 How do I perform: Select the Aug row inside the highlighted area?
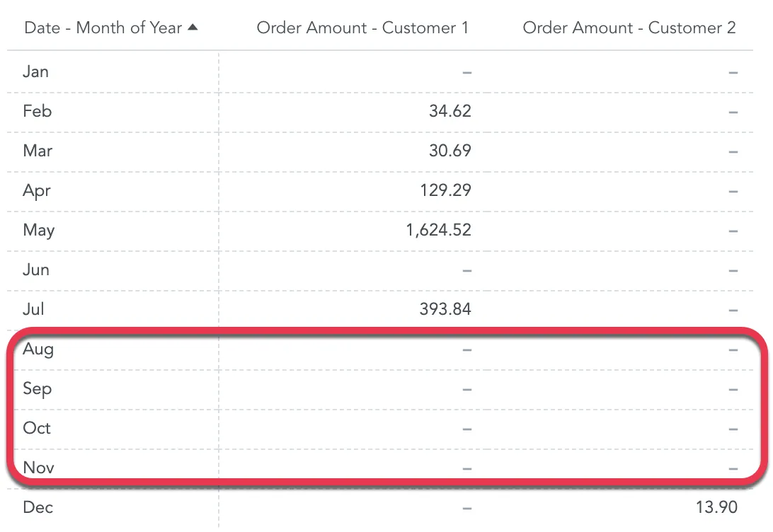[x=39, y=349]
